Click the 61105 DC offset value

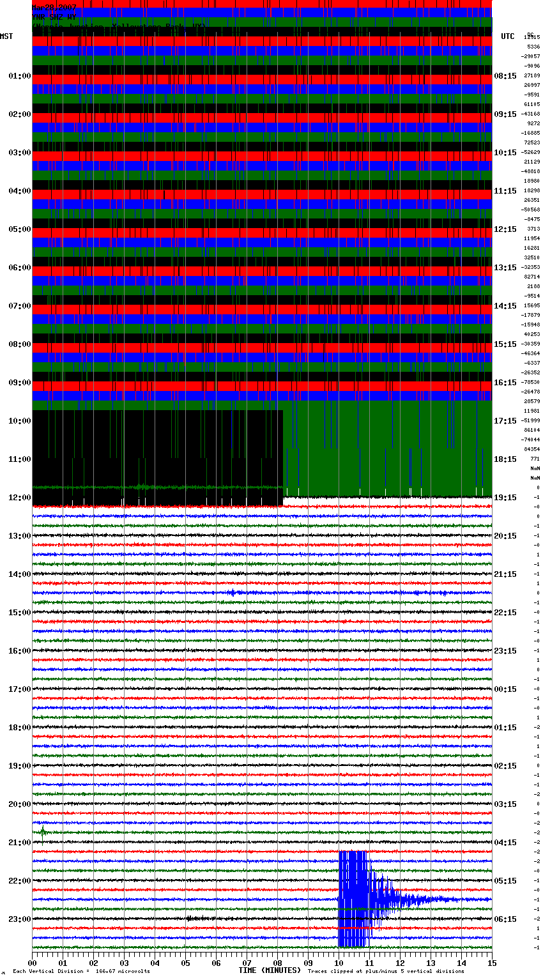coord(532,104)
